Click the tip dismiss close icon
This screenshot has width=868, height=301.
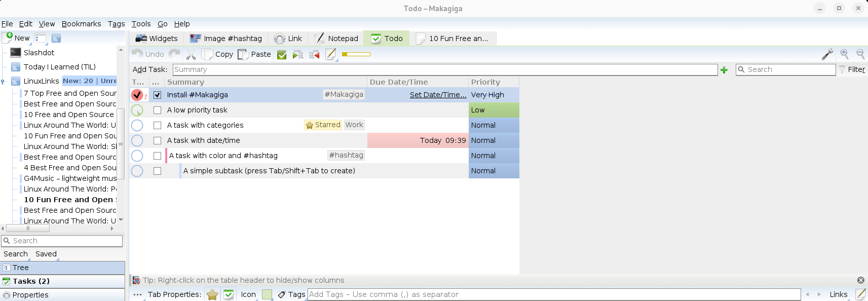[860, 280]
